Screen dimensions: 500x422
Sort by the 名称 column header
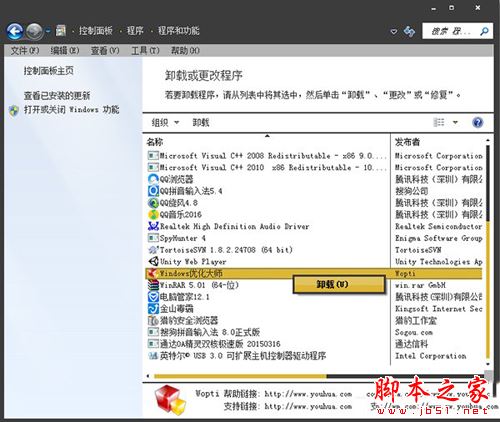click(x=155, y=142)
